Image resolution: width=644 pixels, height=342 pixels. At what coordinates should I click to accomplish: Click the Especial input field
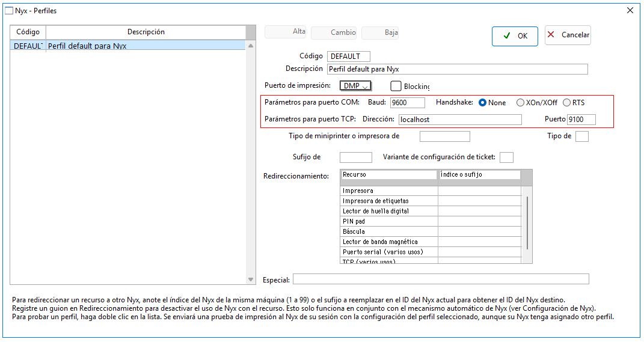(x=441, y=279)
